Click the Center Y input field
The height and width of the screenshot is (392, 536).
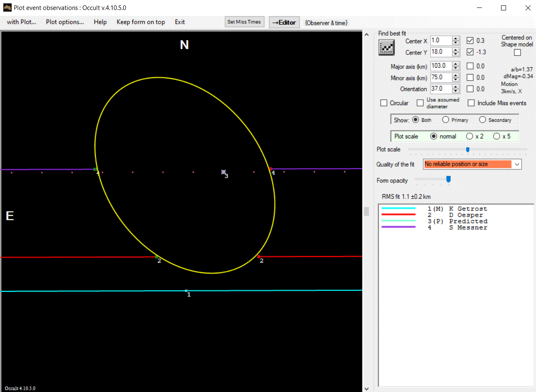[x=441, y=52]
